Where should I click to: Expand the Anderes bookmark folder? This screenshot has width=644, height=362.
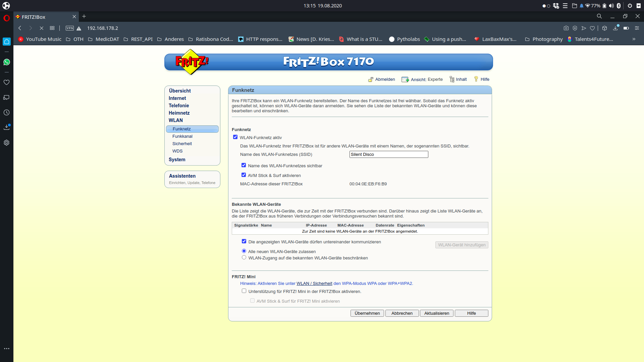[x=170, y=39]
